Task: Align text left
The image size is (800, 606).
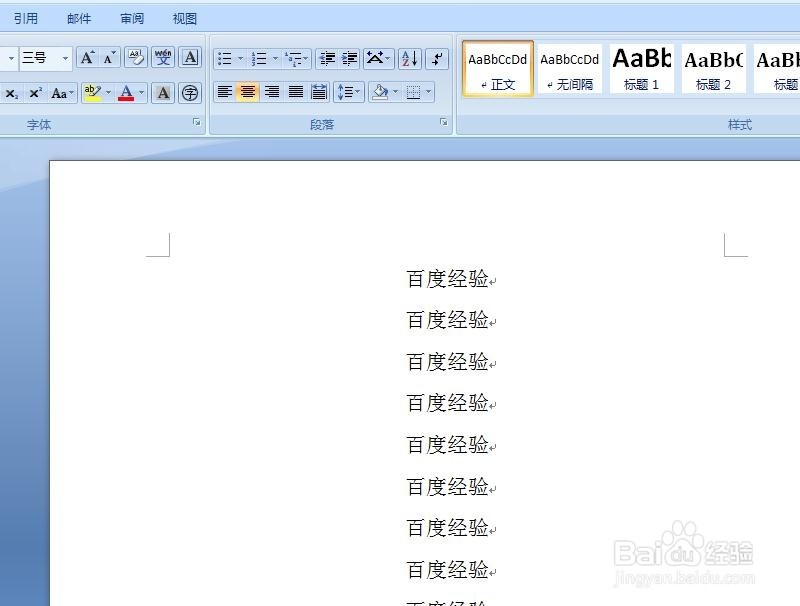Action: point(224,92)
